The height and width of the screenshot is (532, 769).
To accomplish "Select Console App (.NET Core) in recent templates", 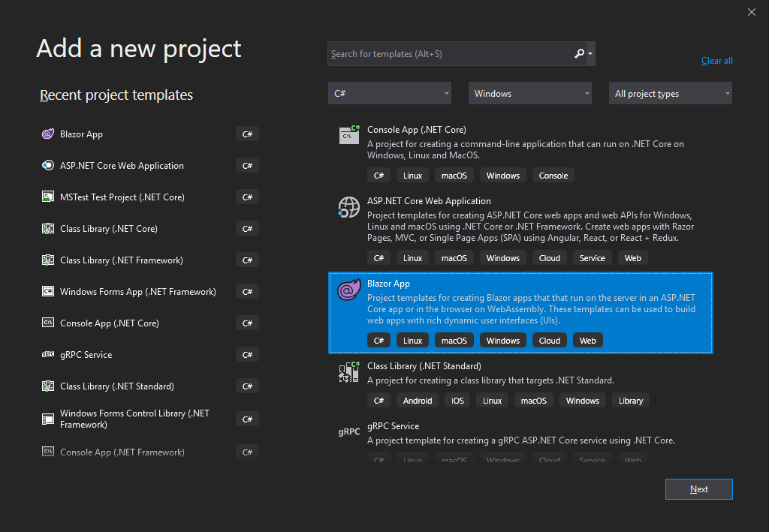I will coord(149,323).
